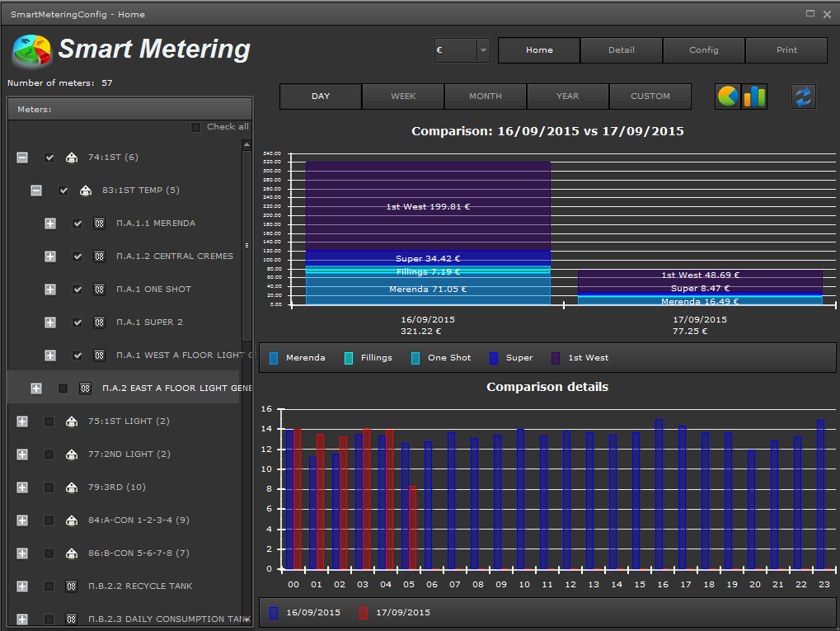Uncheck the Π.Α.1 ONE SHOT meter
Image resolution: width=840 pixels, height=631 pixels.
point(77,290)
